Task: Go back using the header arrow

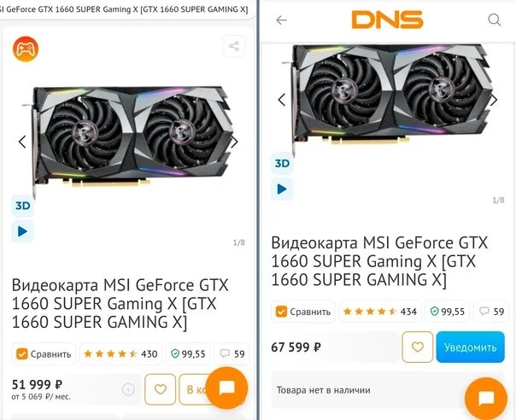Action: pos(281,20)
